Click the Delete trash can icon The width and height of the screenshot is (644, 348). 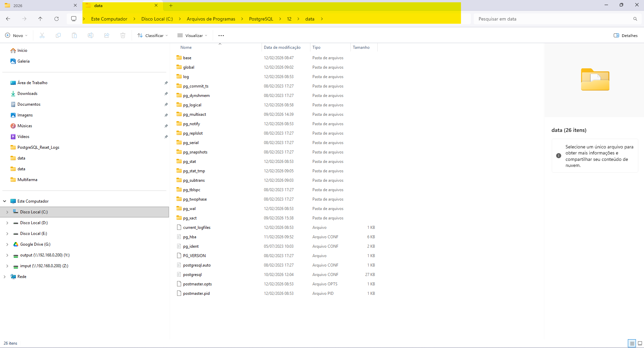tap(123, 35)
